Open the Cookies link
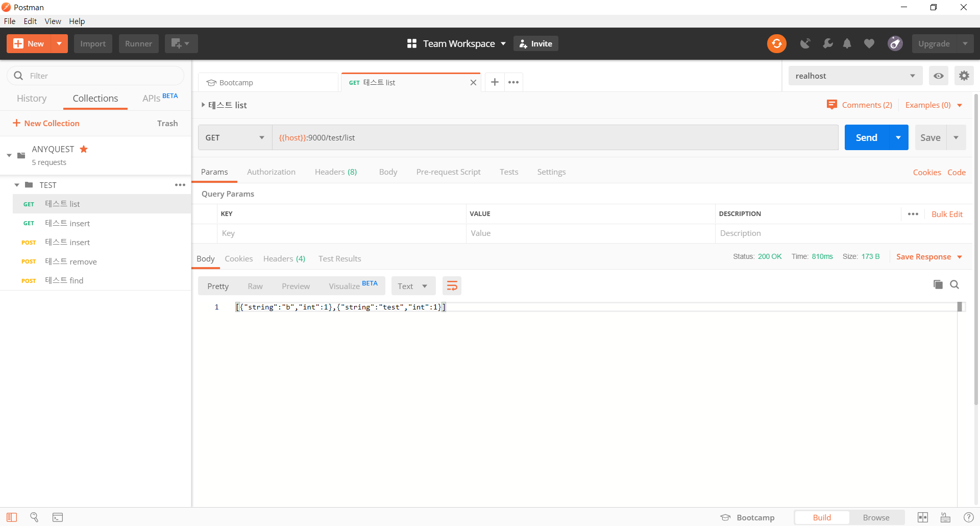Screen dimensions: 980x526 (927, 172)
